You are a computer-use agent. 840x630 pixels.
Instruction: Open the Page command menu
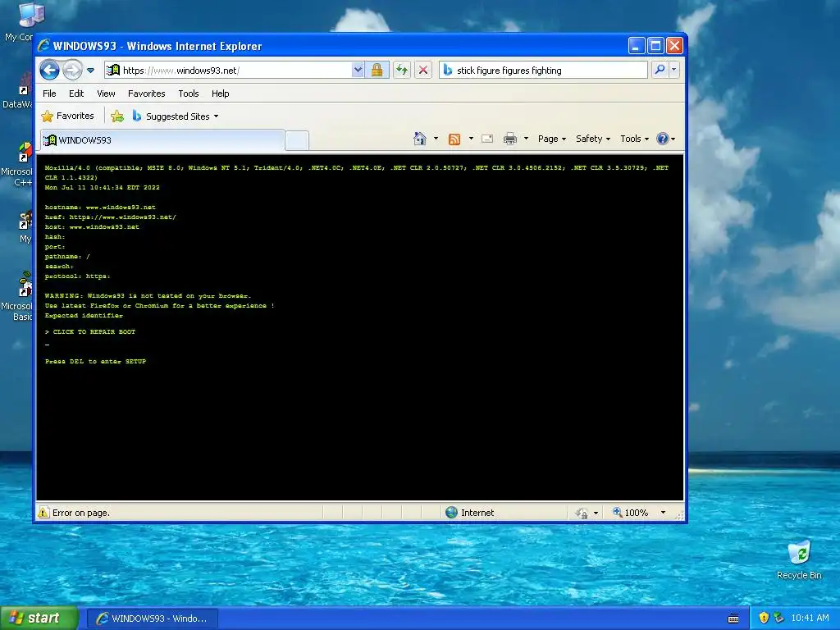pos(552,139)
